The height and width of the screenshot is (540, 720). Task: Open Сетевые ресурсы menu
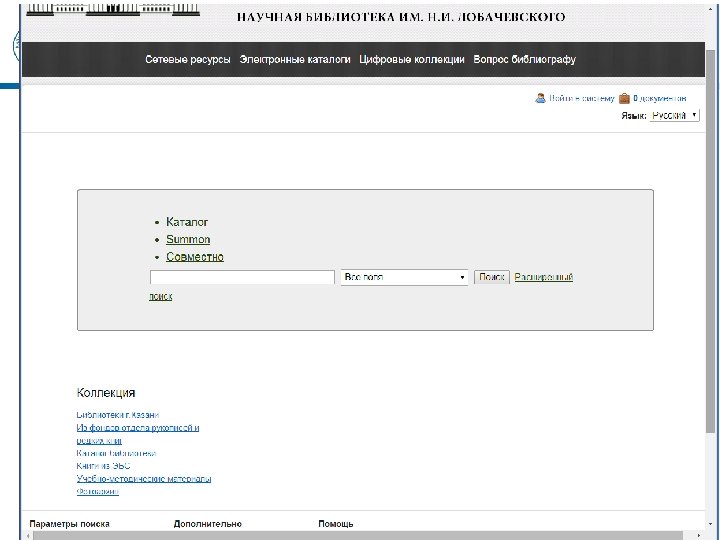[188, 59]
